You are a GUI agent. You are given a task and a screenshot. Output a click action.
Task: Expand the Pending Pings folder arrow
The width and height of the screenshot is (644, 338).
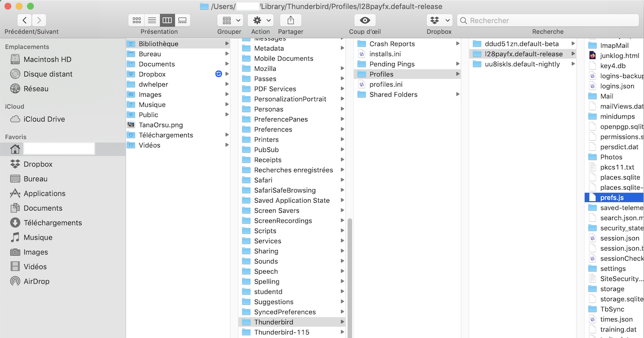[x=458, y=64]
